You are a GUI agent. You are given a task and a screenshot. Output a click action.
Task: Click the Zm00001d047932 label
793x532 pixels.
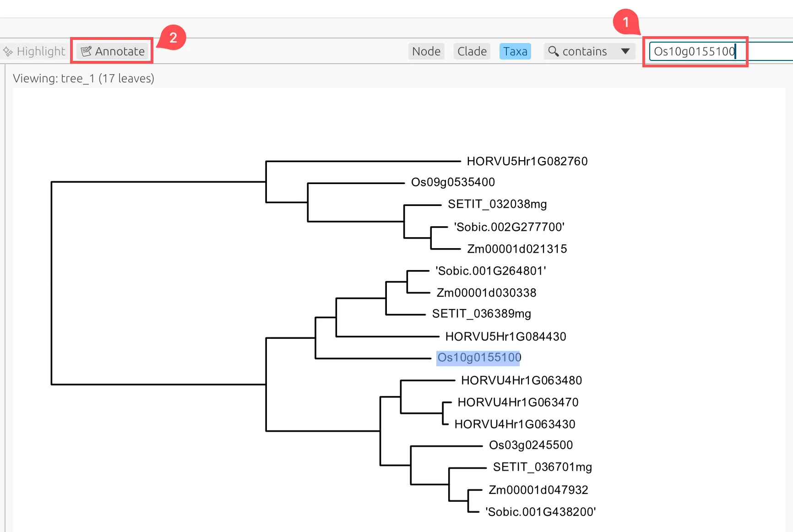538,490
